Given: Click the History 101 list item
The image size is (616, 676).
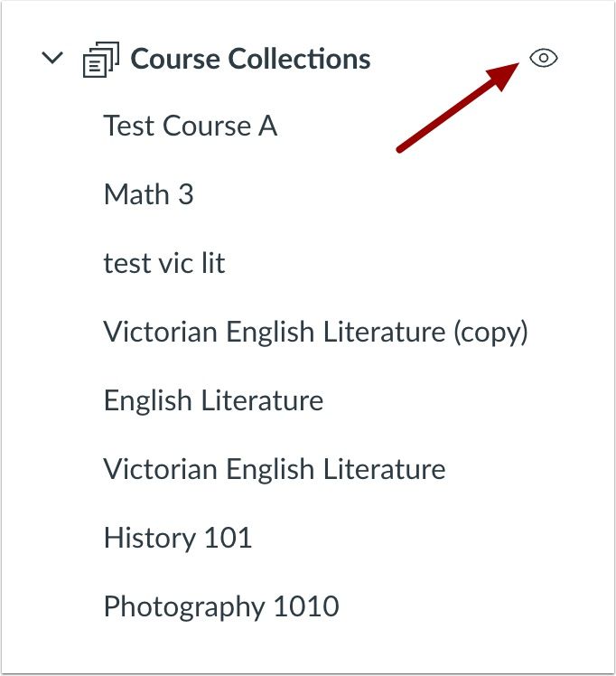Looking at the screenshot, I should [177, 538].
